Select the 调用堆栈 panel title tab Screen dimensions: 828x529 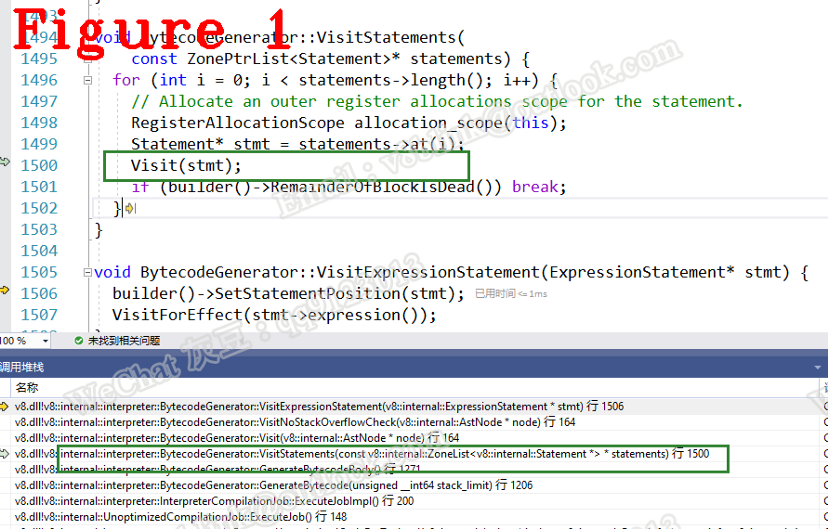[22, 367]
